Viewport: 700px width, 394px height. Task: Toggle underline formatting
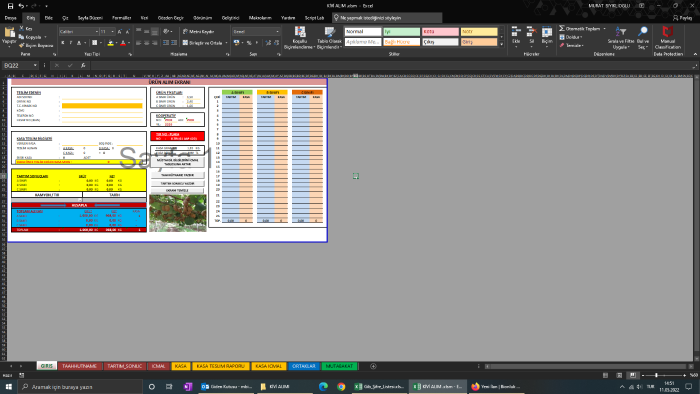click(79, 43)
